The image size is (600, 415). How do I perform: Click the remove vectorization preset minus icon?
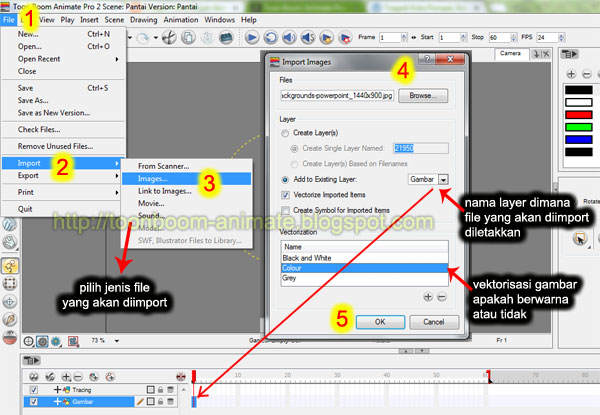[442, 297]
